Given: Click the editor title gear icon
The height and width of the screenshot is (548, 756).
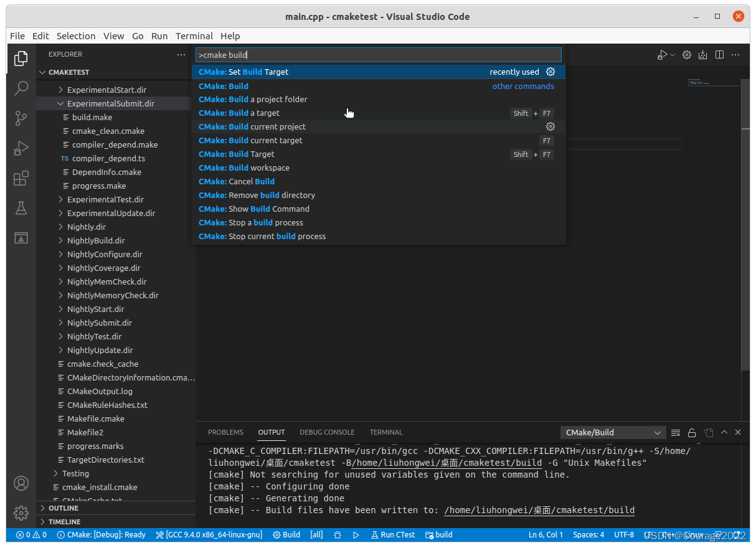Looking at the screenshot, I should [687, 55].
